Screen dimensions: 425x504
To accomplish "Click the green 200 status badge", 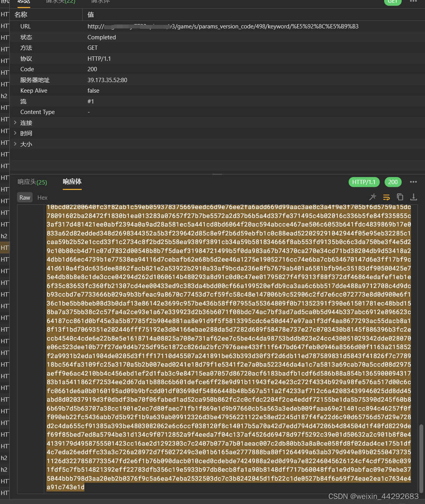I will (393, 182).
